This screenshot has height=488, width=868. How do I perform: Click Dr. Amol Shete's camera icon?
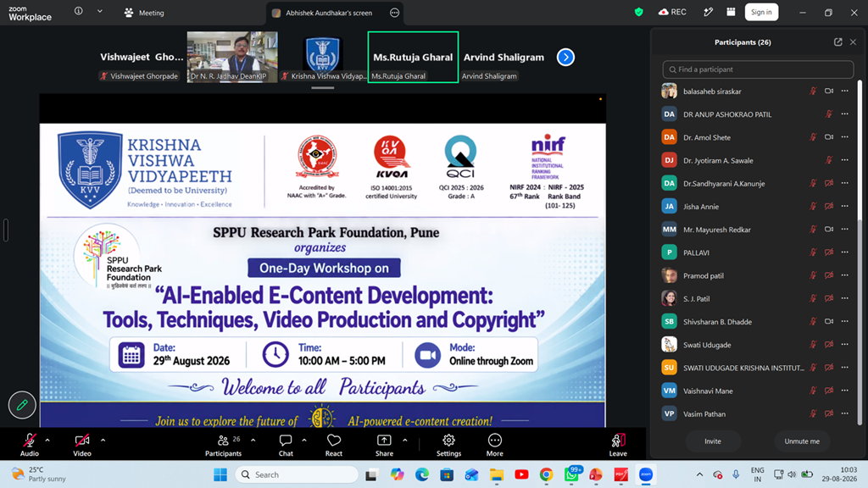click(x=829, y=137)
